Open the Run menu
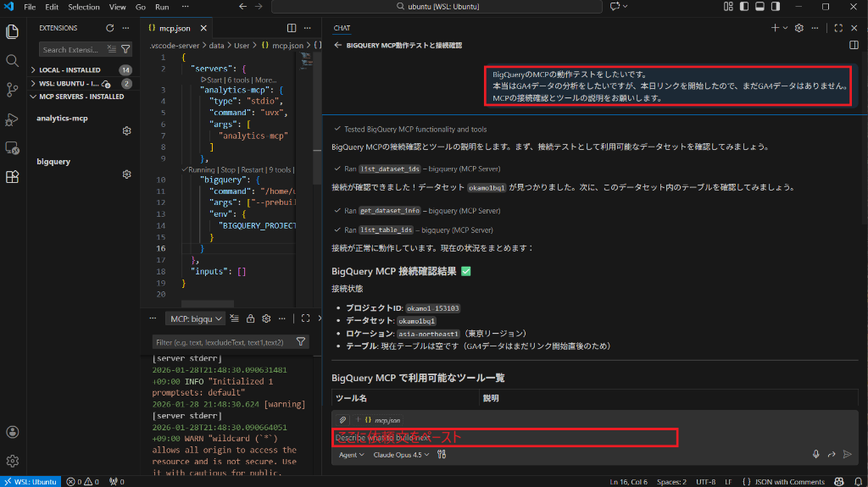 tap(162, 7)
